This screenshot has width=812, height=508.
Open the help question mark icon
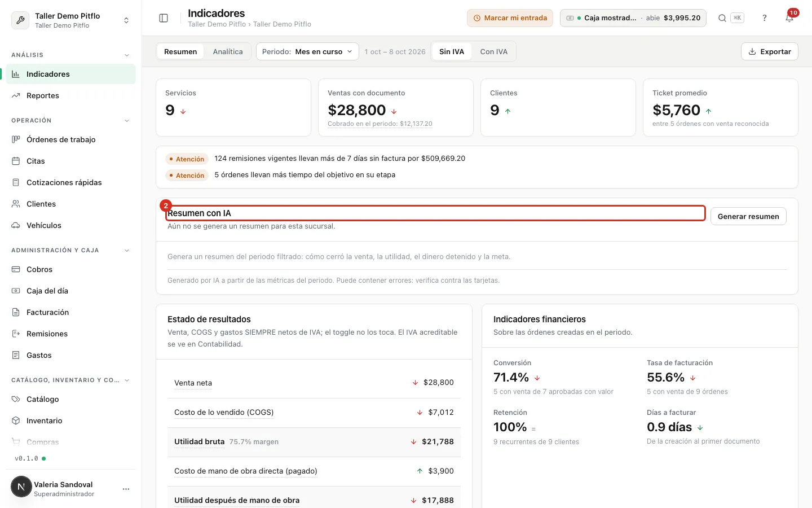765,18
